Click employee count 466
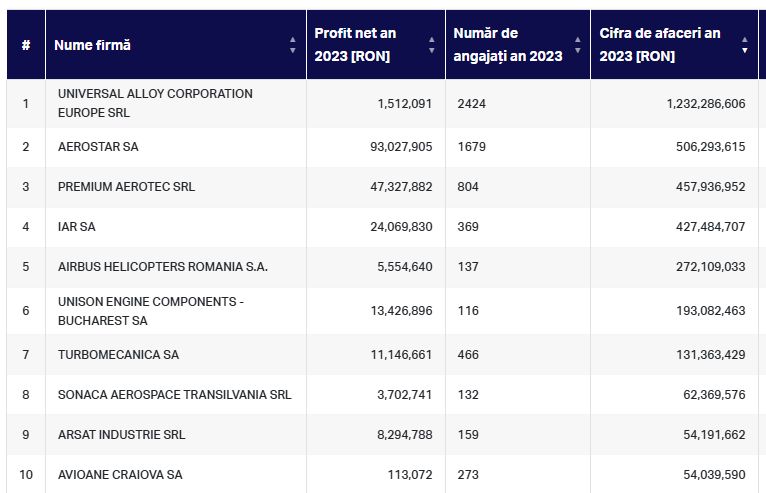 [x=468, y=355]
